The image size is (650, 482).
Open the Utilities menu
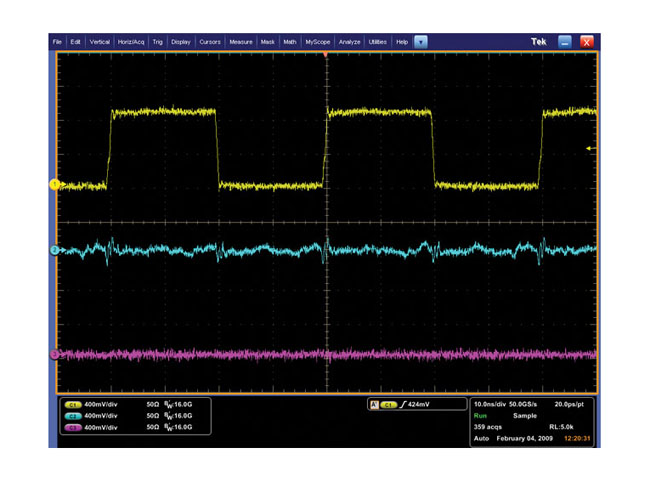coord(377,42)
